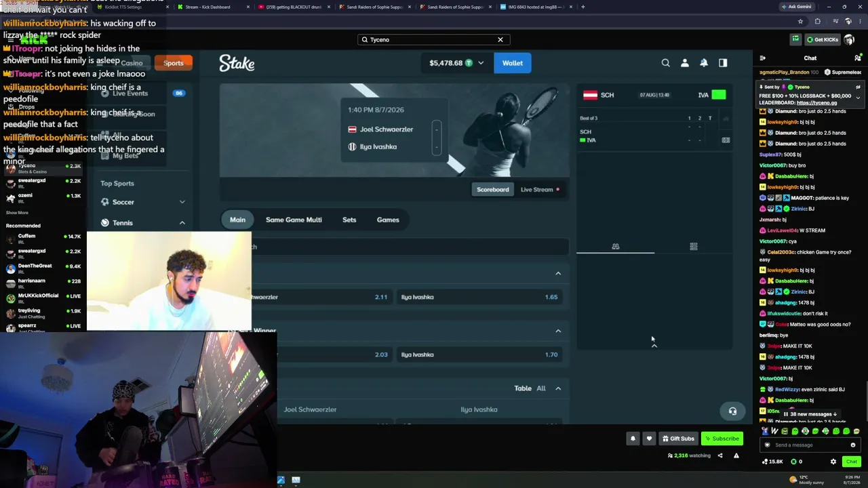Click the Tyceno search box

(x=433, y=39)
